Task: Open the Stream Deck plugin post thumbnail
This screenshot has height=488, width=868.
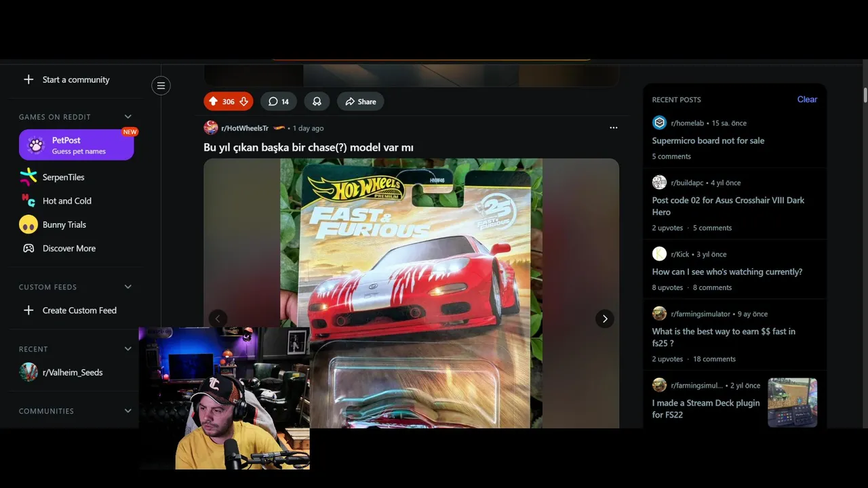Action: coord(792,403)
